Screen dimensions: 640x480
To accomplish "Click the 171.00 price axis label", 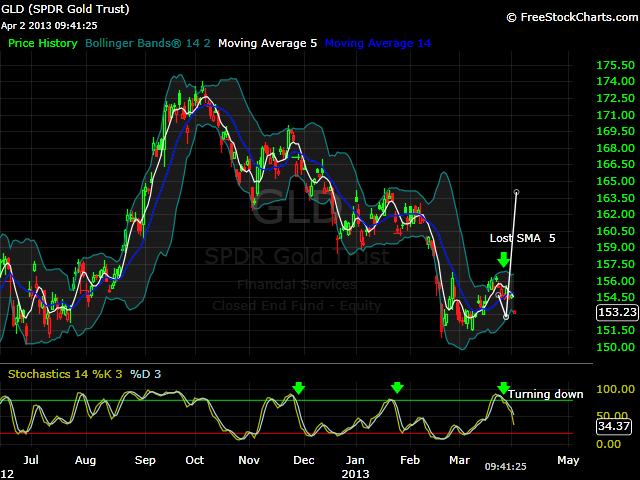I will [x=616, y=115].
